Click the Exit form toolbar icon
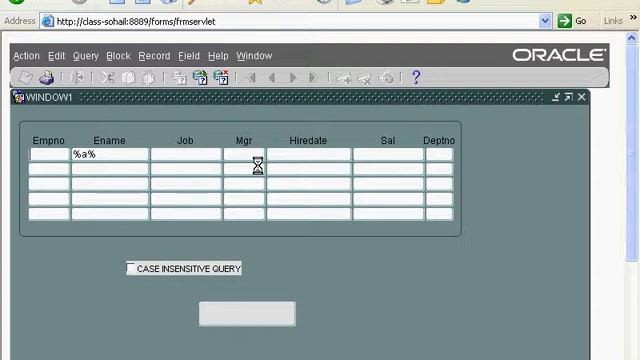The height and width of the screenshot is (360, 640). pyautogui.click(x=78, y=77)
